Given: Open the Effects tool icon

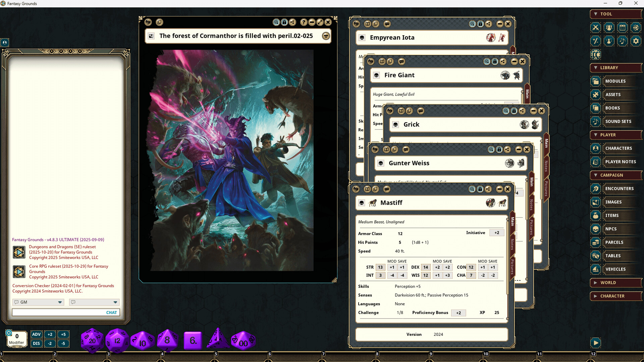Looking at the screenshot, I should [x=595, y=41].
